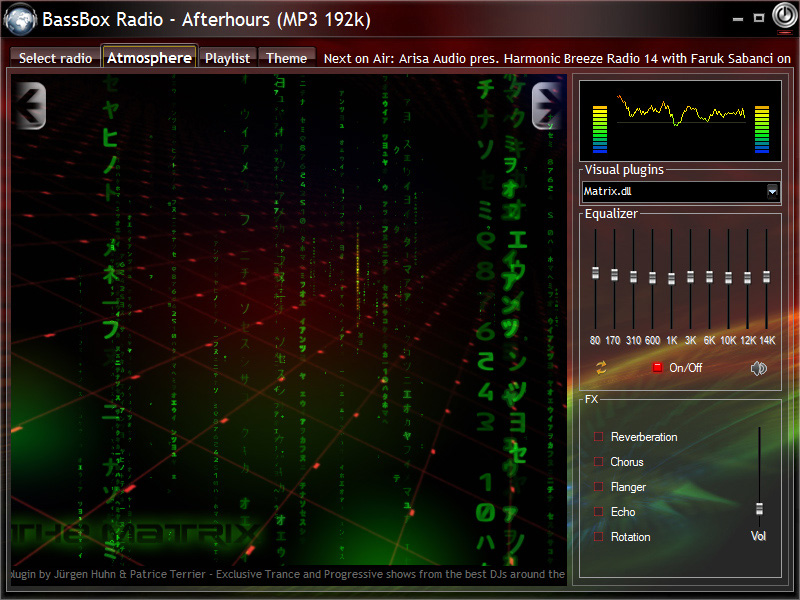
Task: Switch to the Atmosphere tab
Action: [x=149, y=58]
